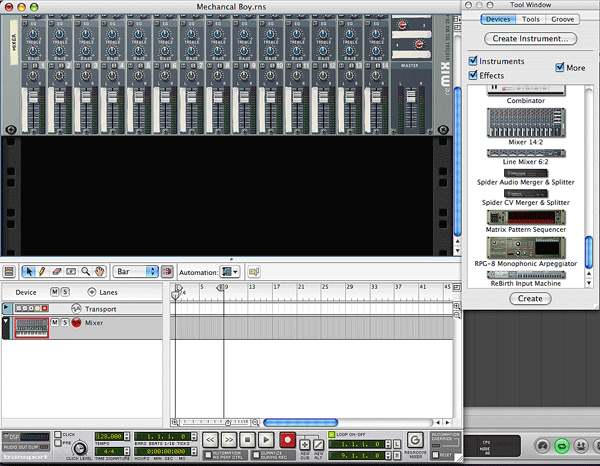Select the Matrix Pattern Sequencer device thumbnail
Image resolution: width=600 pixels, height=466 pixels.
(x=526, y=216)
